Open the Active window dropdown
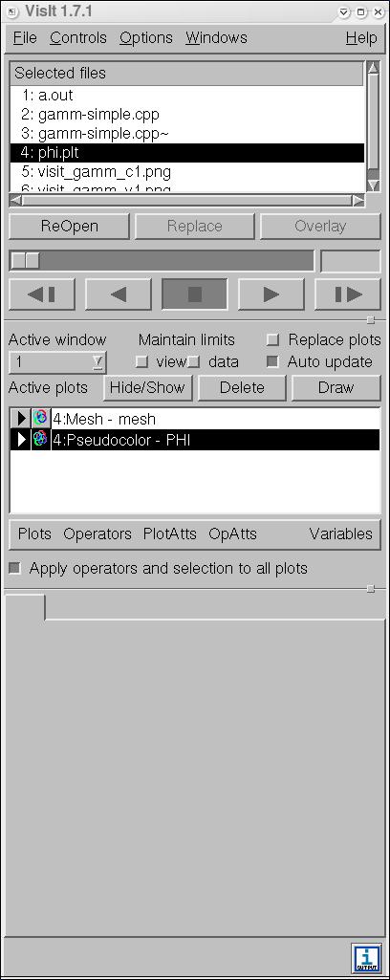The width and height of the screenshot is (390, 980). coord(57,361)
